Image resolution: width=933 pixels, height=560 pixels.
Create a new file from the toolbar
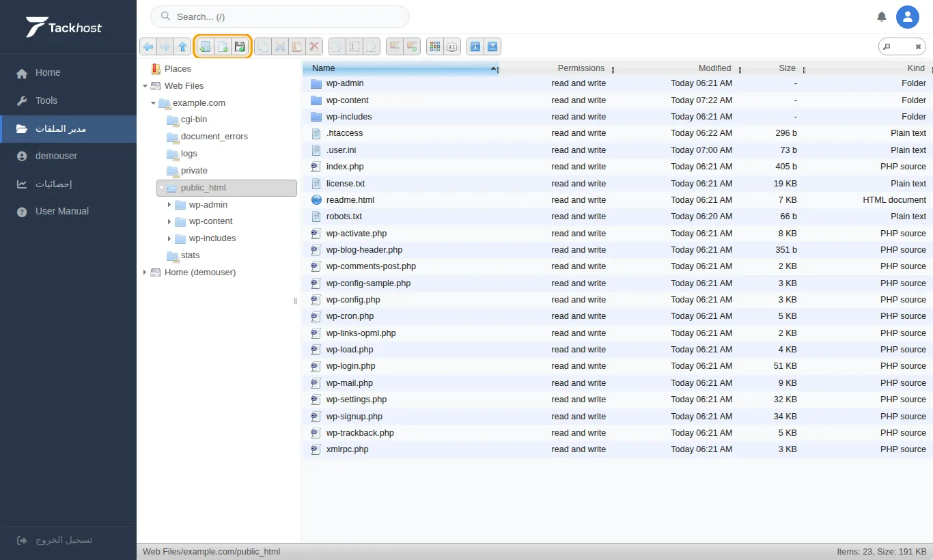coord(222,46)
